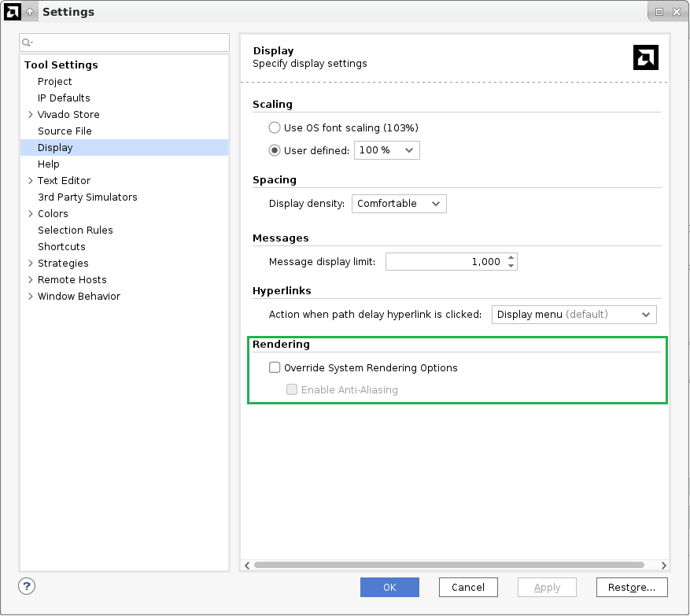Expand the Strategies tree node
Viewport: 690px width, 616px height.
coord(31,263)
